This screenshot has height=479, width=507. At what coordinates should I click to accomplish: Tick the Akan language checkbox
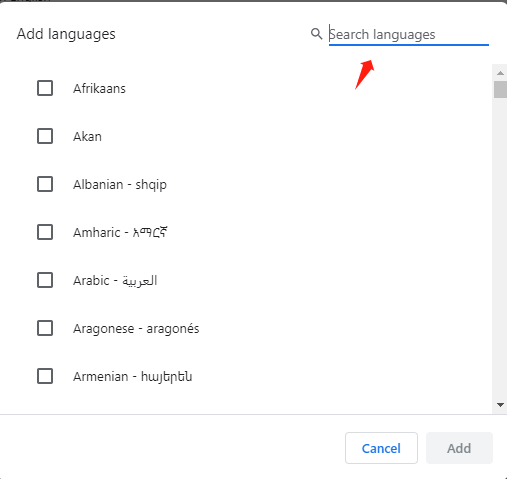click(45, 136)
